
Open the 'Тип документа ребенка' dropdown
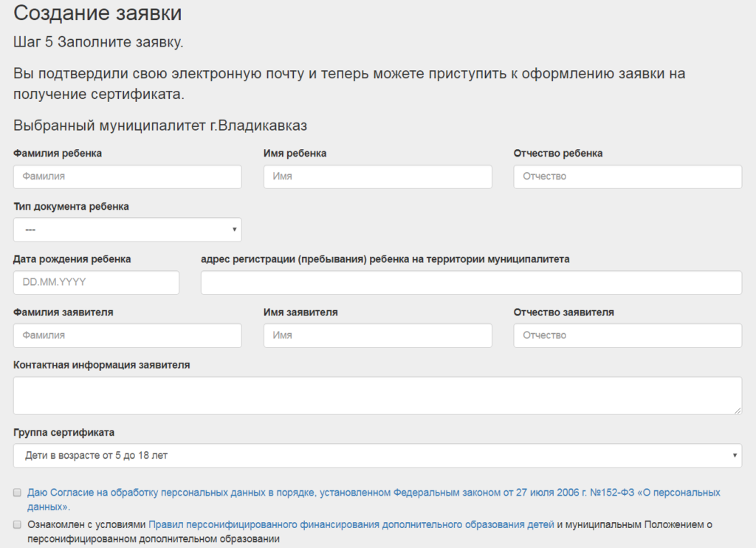127,230
